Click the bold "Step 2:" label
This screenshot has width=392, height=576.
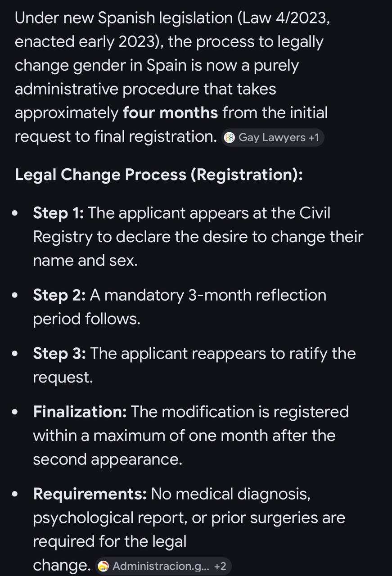point(59,295)
